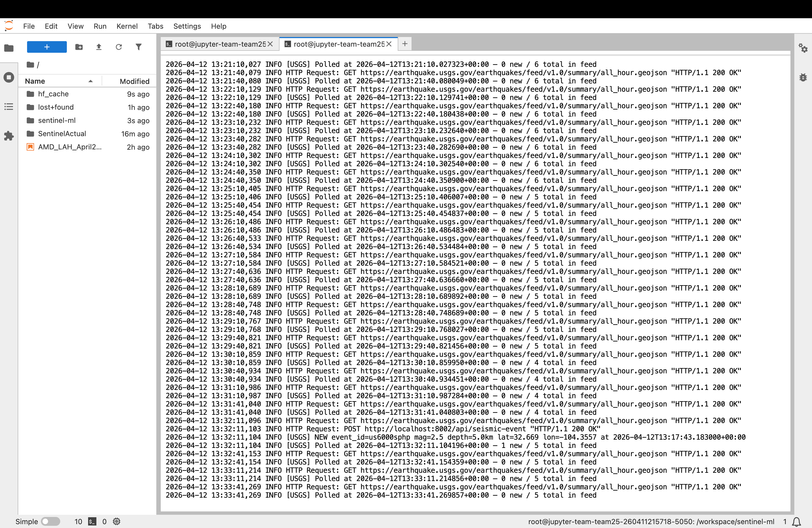Viewport: 812px width, 528px height.
Task: Toggle the file filter funnel icon
Action: (138, 47)
